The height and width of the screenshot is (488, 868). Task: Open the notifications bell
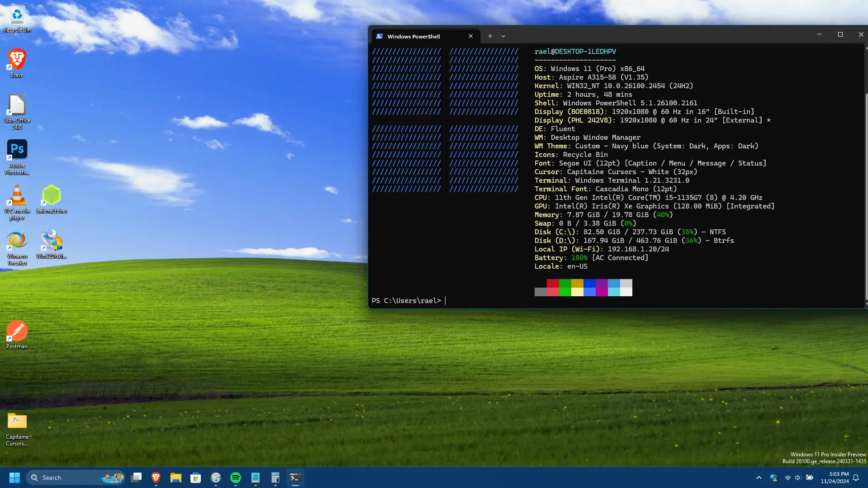pyautogui.click(x=856, y=478)
